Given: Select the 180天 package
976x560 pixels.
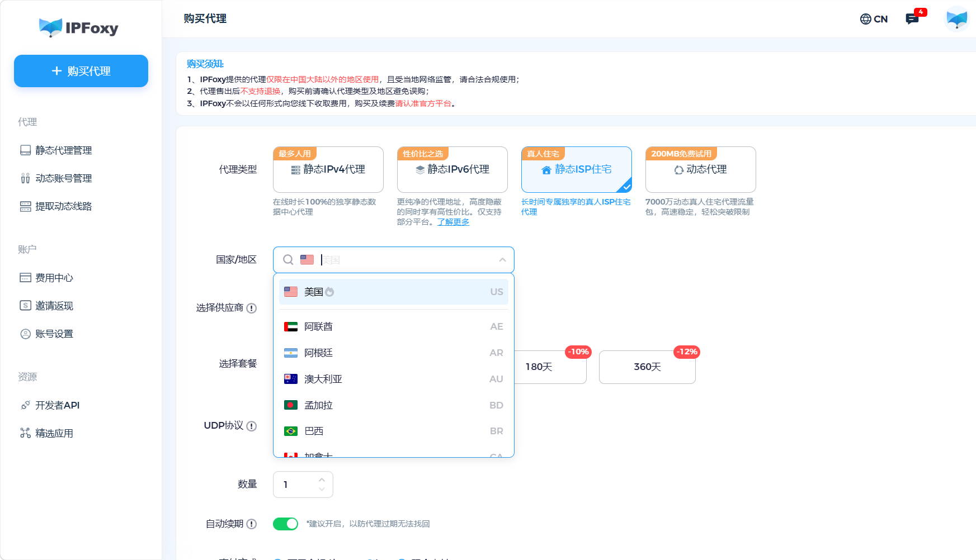Looking at the screenshot, I should [x=550, y=367].
